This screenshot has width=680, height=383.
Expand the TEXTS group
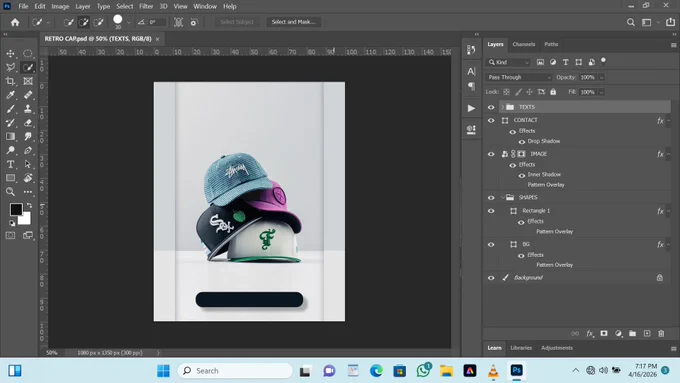point(503,107)
